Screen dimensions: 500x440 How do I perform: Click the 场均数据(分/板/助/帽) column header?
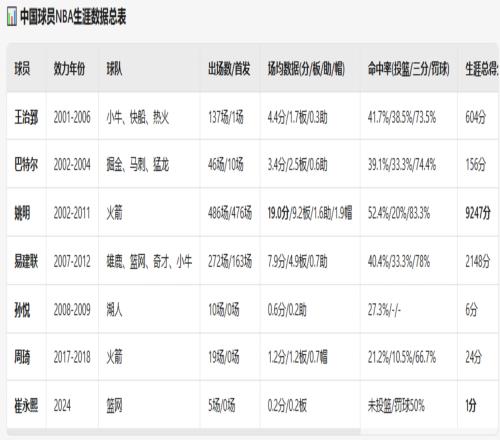tap(306, 69)
